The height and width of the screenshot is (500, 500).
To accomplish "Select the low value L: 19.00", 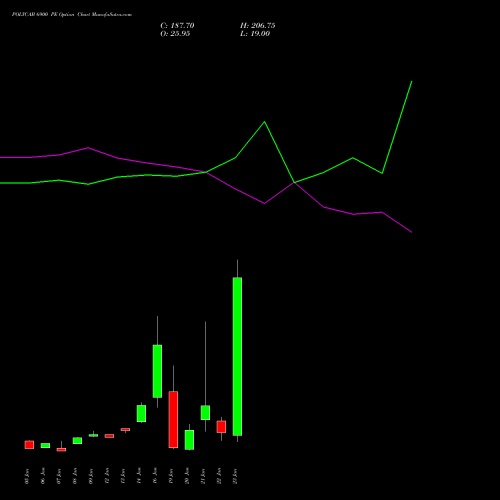I will 255,34.
